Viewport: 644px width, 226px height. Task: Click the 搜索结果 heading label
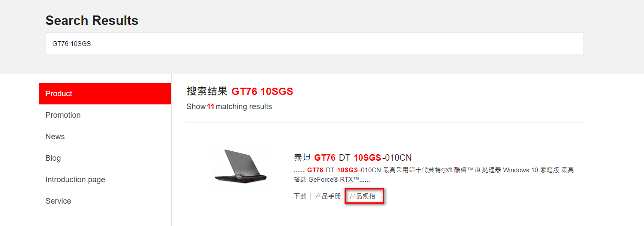[207, 91]
